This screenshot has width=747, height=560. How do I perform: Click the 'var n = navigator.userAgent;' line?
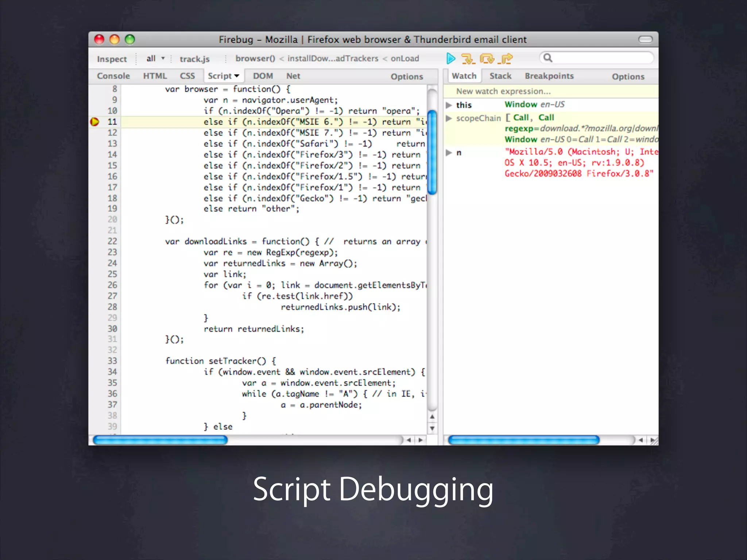[271, 100]
